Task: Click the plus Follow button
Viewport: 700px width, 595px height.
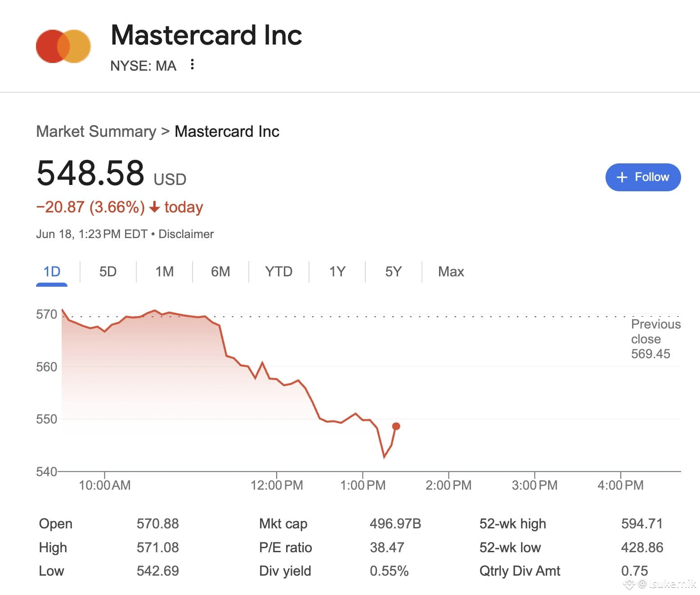Action: (643, 177)
